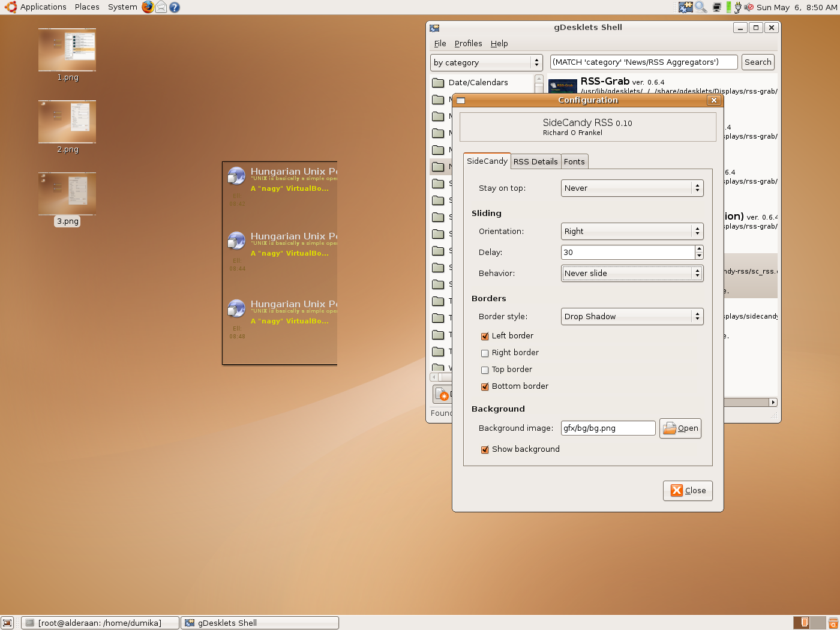The height and width of the screenshot is (630, 840).
Task: Open the trash icon in bottom panel
Action: point(833,623)
